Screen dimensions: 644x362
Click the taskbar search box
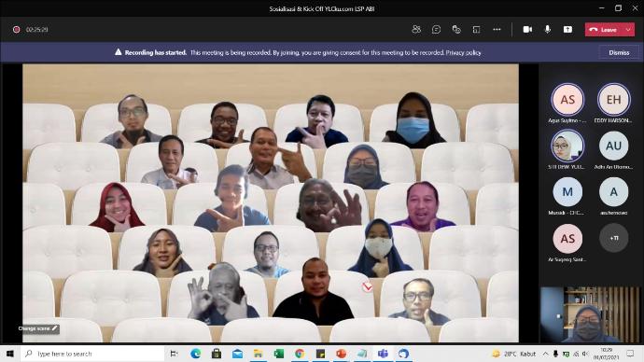[x=92, y=354]
